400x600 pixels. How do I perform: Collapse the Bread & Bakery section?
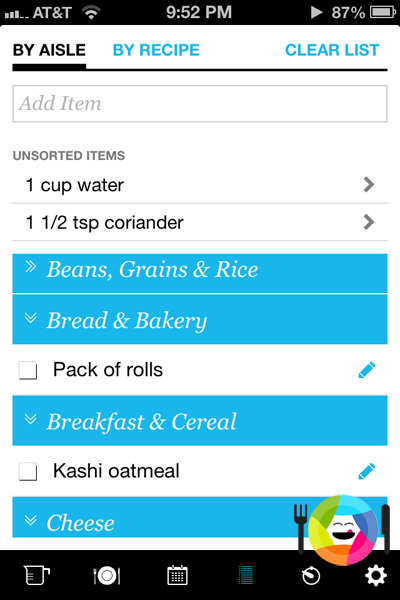pyautogui.click(x=200, y=320)
